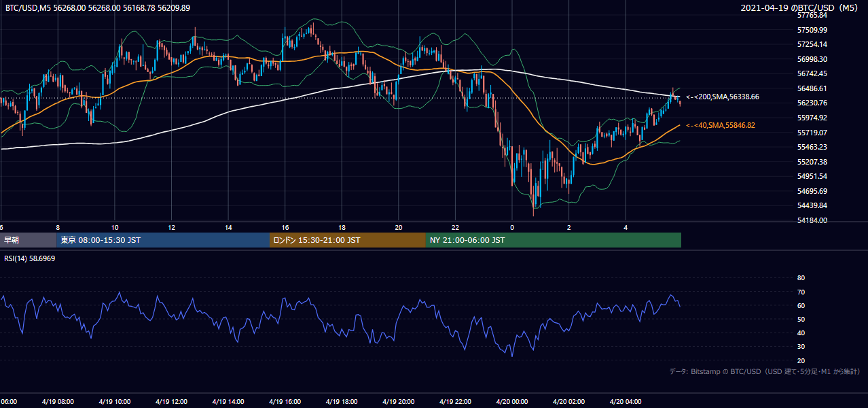Click price axis label 57765.84
This screenshot has width=868, height=408.
tap(812, 15)
